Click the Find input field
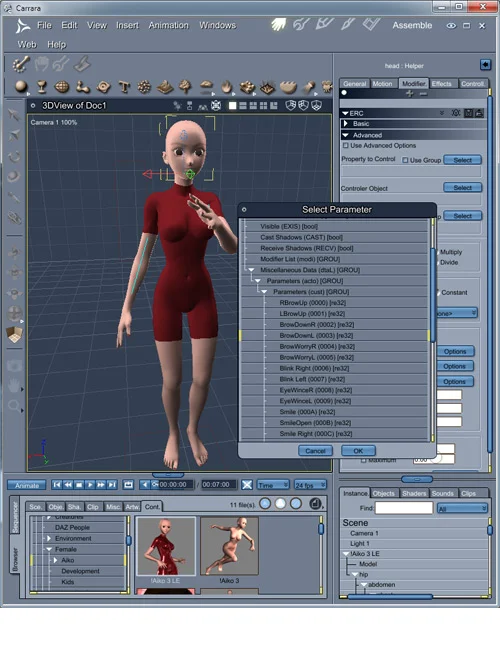This screenshot has height=650, width=500. coord(403,508)
